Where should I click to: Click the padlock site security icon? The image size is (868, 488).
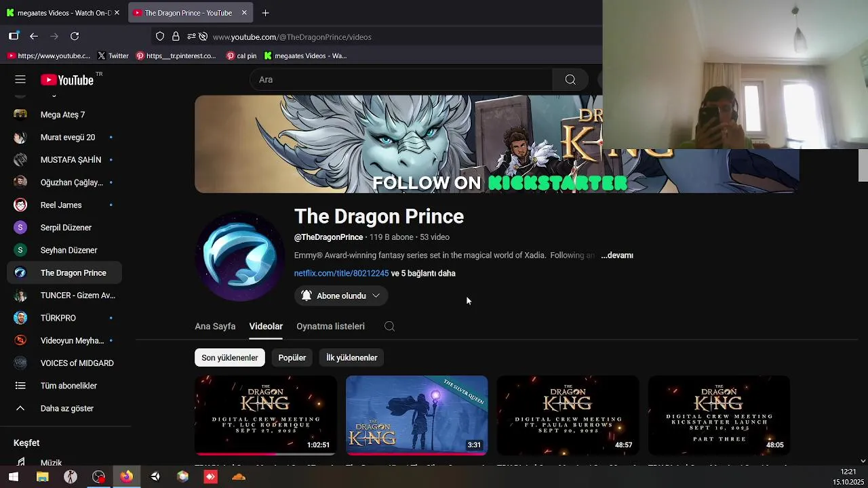(176, 37)
